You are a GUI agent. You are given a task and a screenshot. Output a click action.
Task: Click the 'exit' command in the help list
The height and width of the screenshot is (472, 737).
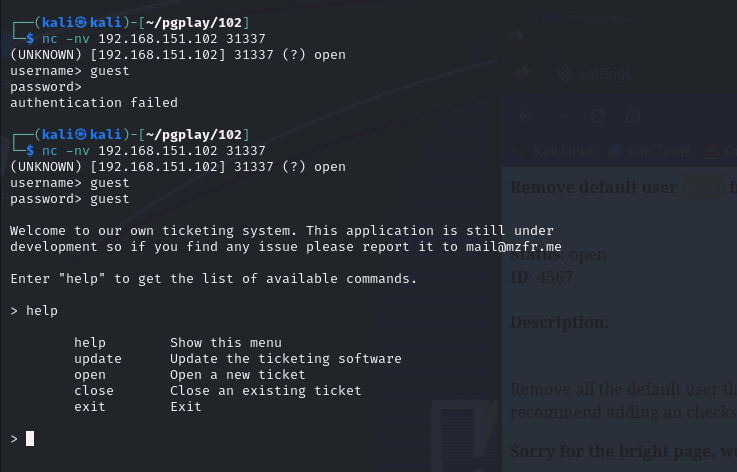[x=90, y=407]
